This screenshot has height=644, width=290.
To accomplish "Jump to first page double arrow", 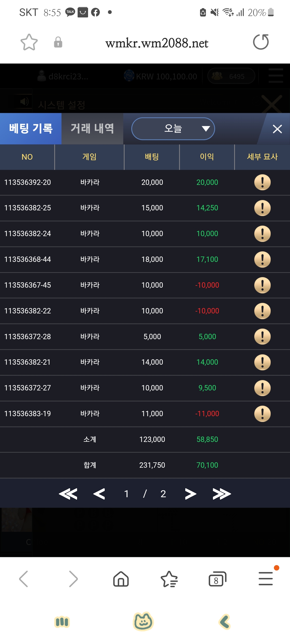I will [x=68, y=494].
